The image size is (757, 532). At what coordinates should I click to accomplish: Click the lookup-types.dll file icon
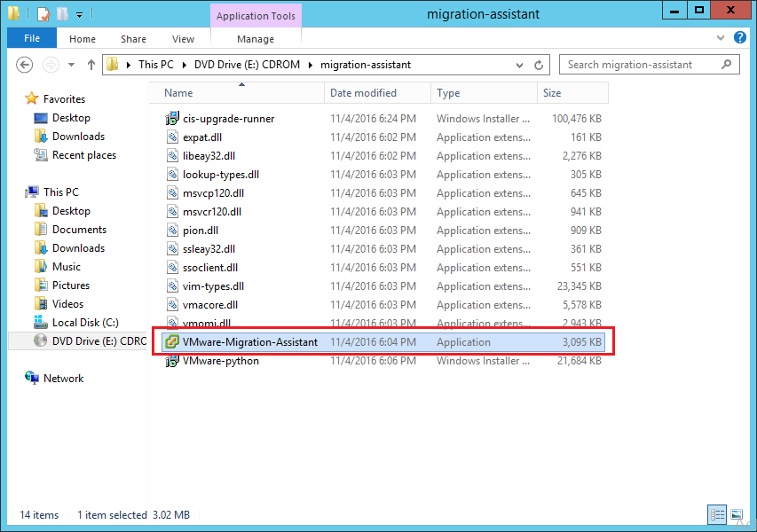(x=172, y=174)
